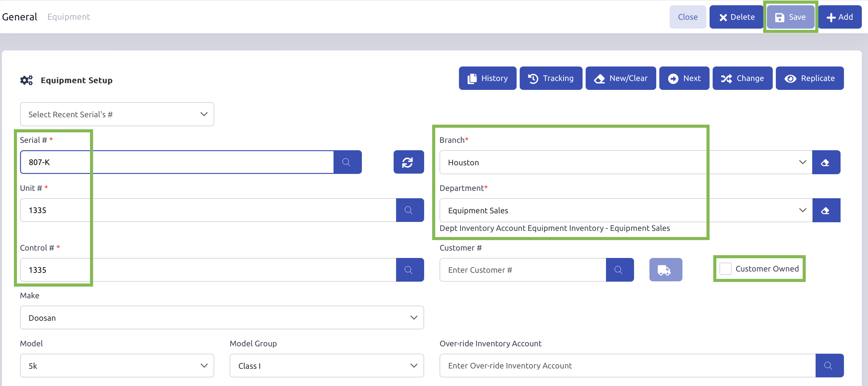Click into the Enter Customer # field
Image resolution: width=868 pixels, height=386 pixels.
[x=522, y=270]
